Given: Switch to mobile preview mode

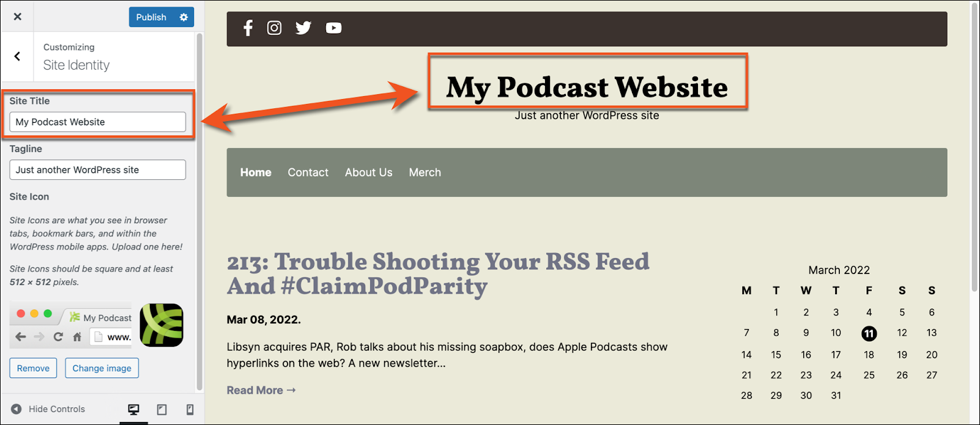Looking at the screenshot, I should pyautogui.click(x=190, y=410).
